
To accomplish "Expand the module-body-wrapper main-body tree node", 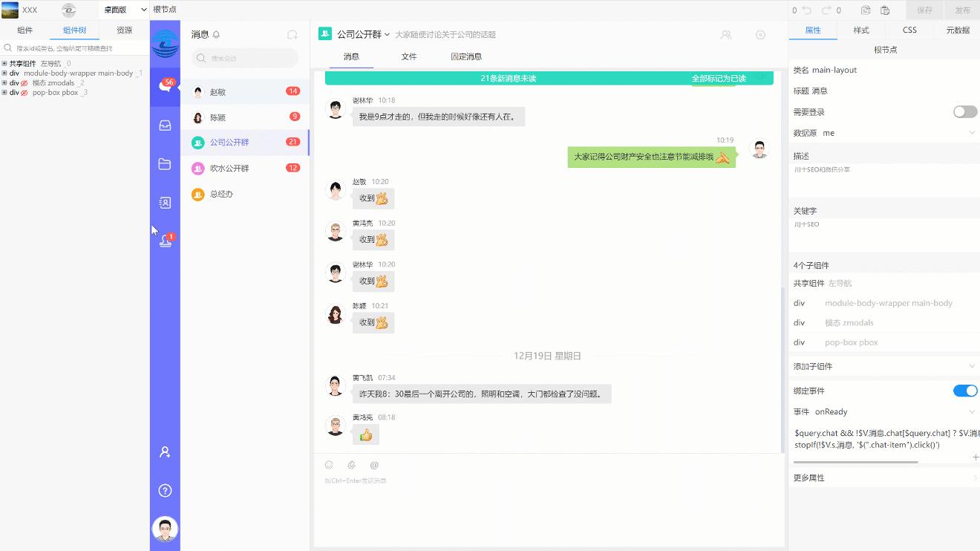I will pyautogui.click(x=4, y=74).
